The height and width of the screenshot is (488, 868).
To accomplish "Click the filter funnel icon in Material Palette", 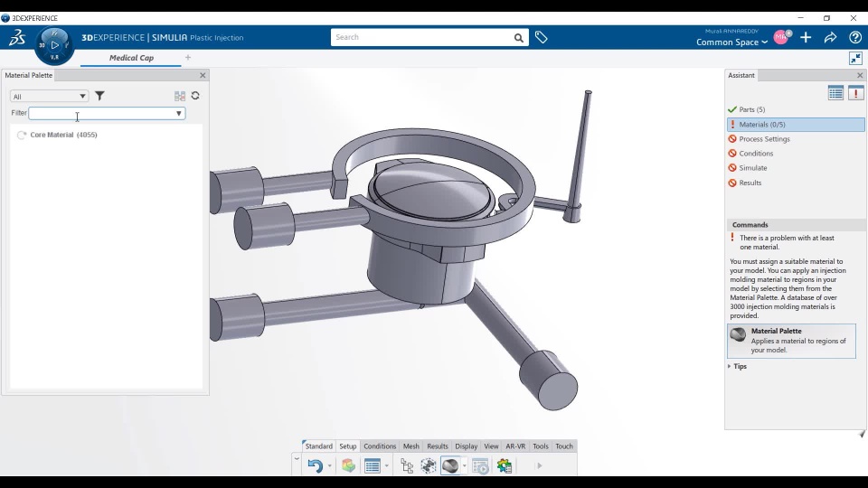I will [99, 96].
